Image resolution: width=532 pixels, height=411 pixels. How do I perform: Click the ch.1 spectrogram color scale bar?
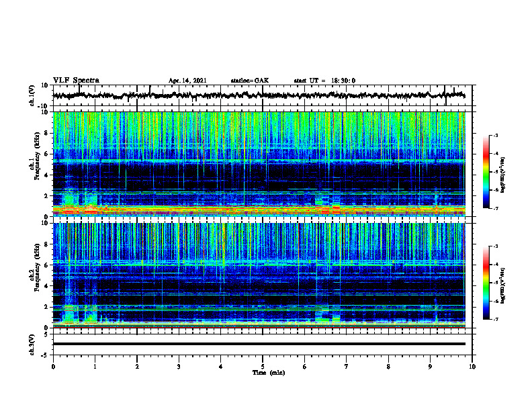486,172
